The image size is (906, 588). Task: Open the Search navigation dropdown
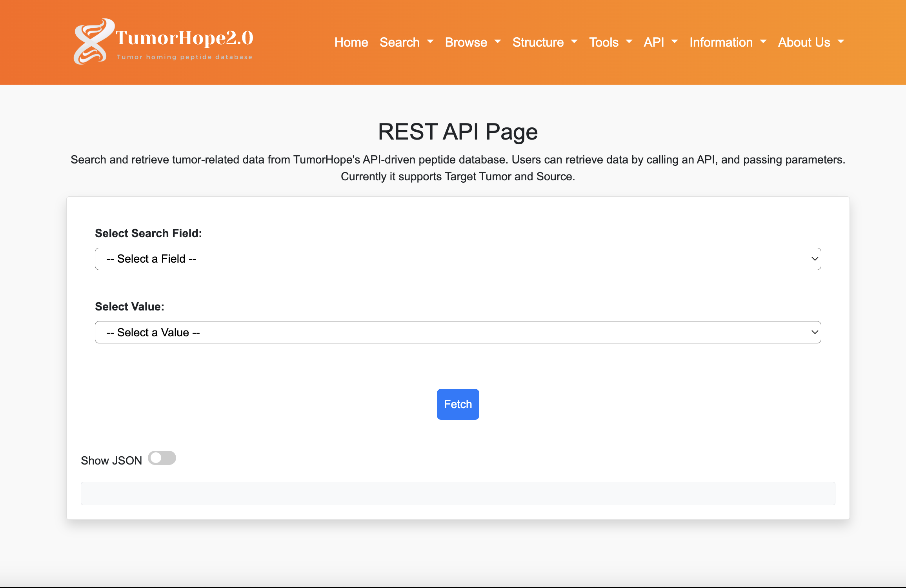tap(406, 42)
